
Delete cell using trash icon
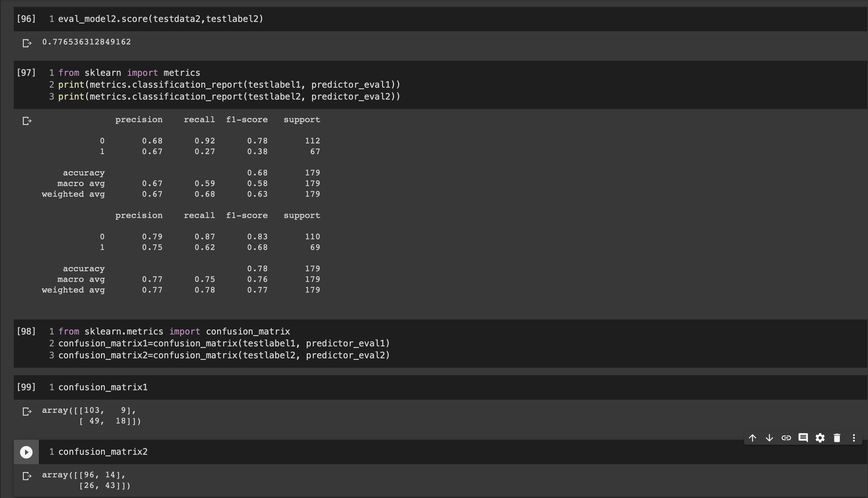coord(837,438)
